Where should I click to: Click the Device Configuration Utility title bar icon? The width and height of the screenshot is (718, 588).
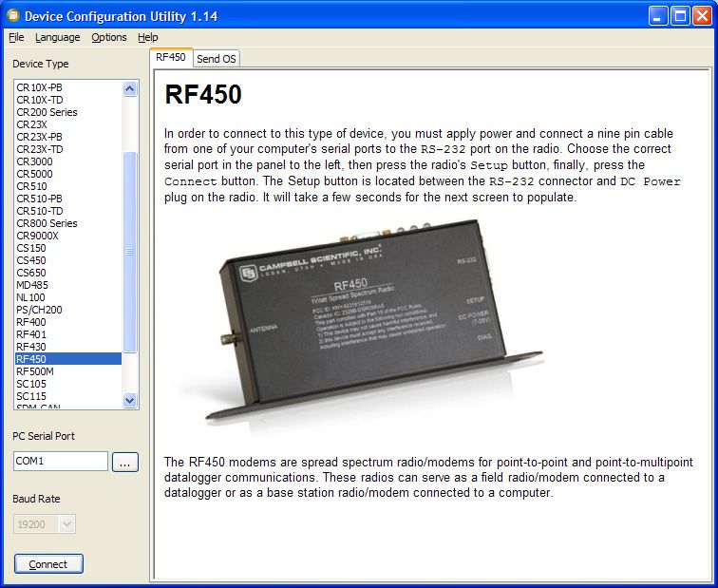(x=13, y=15)
